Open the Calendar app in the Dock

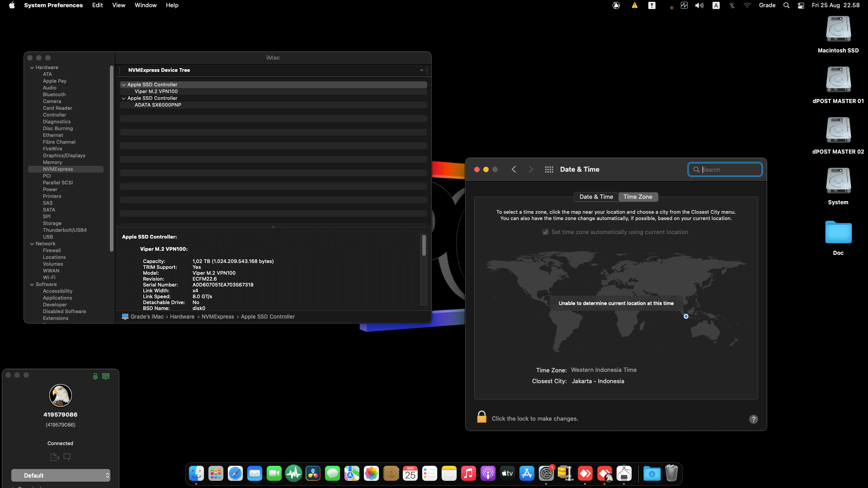click(410, 474)
